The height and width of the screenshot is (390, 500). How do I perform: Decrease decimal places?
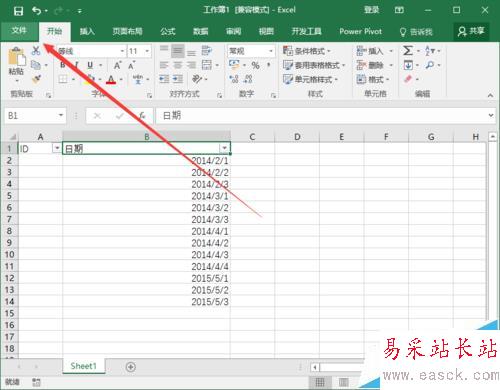tap(248, 79)
